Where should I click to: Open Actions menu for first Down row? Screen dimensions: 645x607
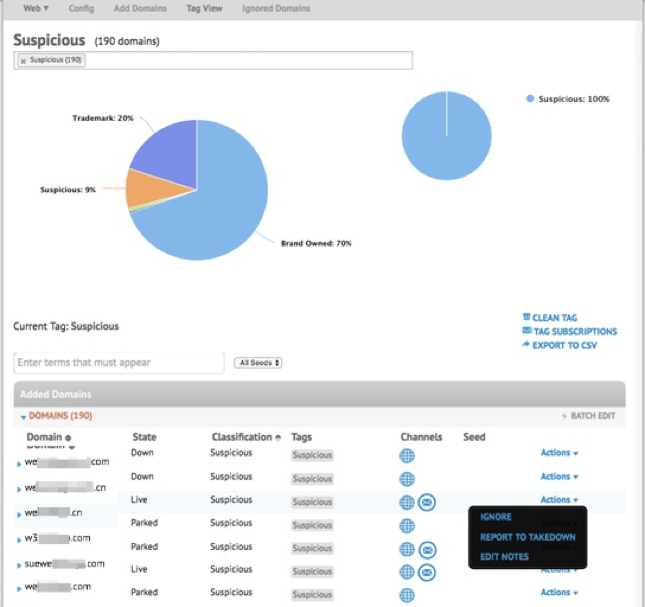click(559, 453)
